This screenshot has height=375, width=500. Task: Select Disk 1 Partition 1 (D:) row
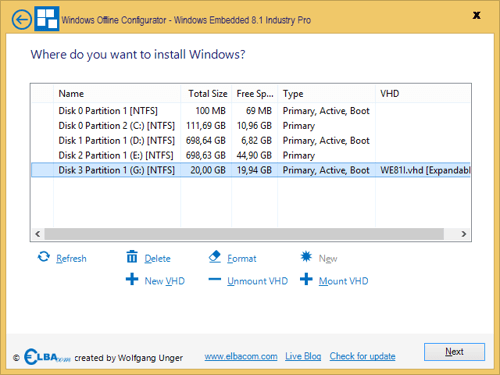point(251,141)
